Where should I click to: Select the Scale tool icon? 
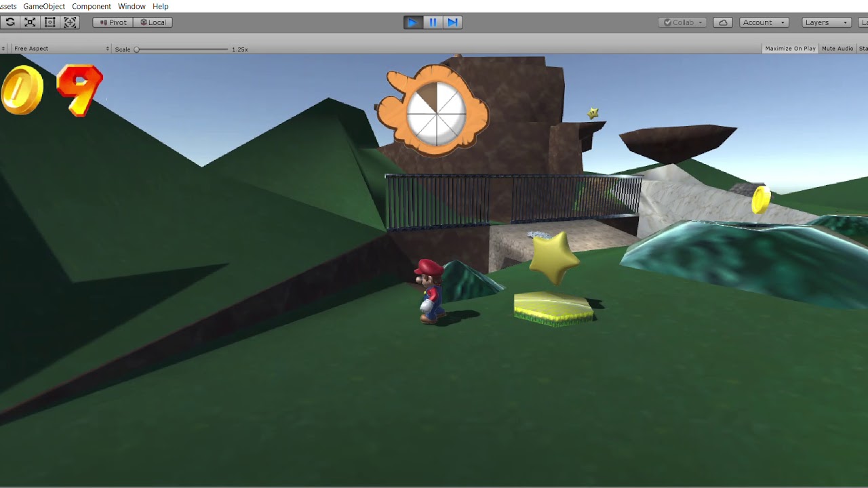[x=30, y=22]
